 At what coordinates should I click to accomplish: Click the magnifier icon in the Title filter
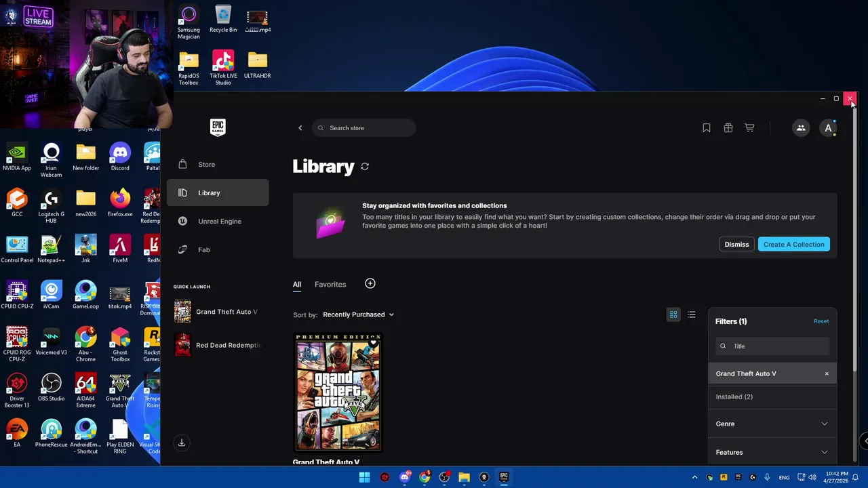723,346
